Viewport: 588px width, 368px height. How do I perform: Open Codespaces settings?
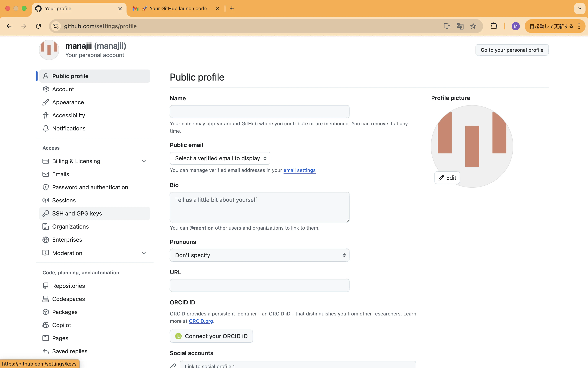95,299
